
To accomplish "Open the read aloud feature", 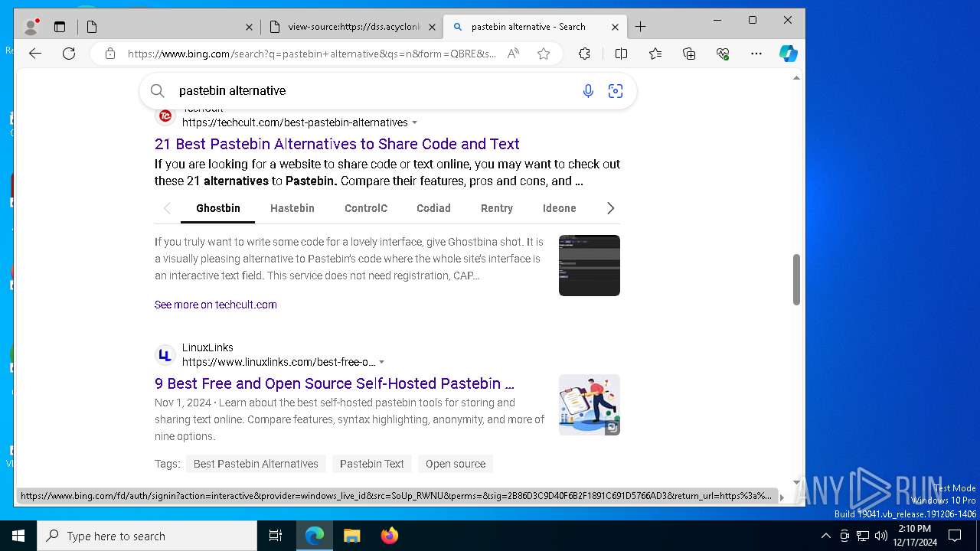I will tap(513, 54).
